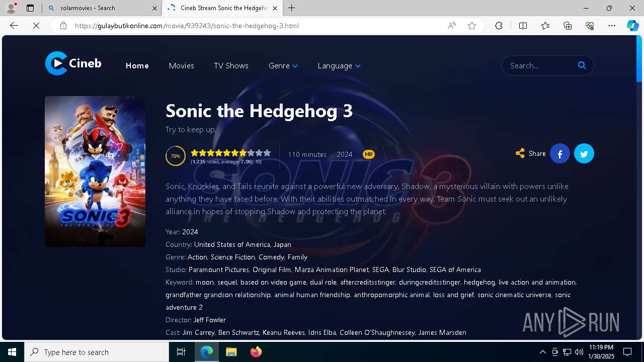Click the Windows taskbar search box

pos(97,352)
